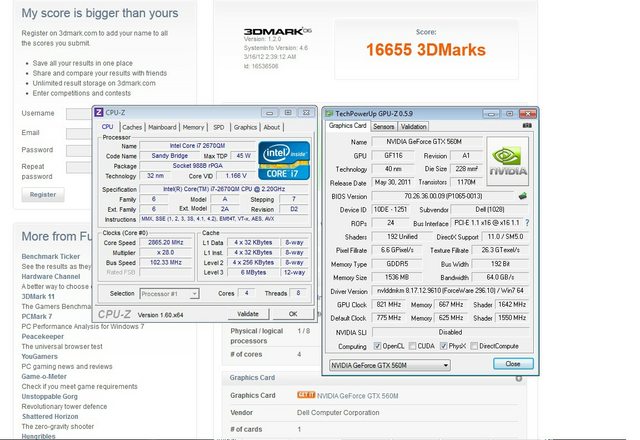Click the NVIDIA SLI Disabled field
640x440 pixels.
pyautogui.click(x=450, y=332)
